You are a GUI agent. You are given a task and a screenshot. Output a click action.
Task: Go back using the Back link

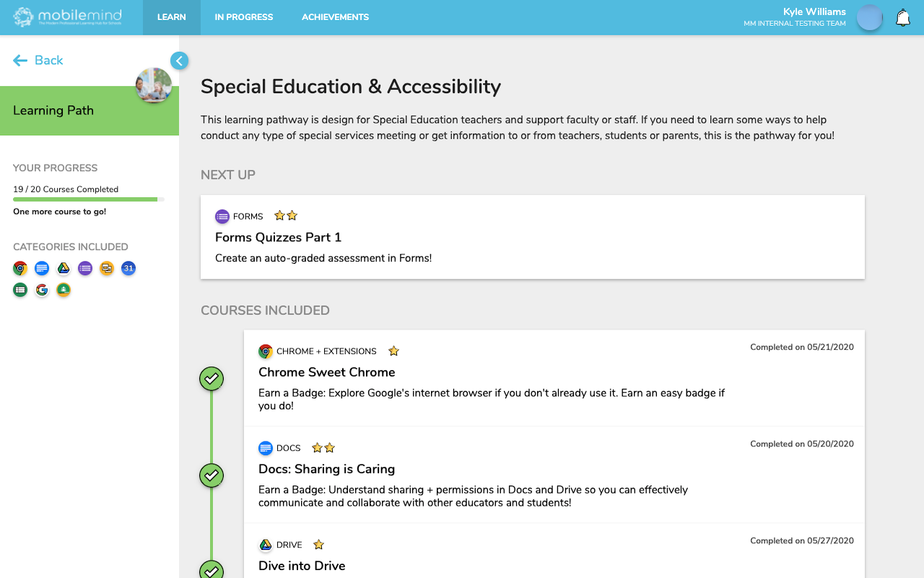point(38,61)
